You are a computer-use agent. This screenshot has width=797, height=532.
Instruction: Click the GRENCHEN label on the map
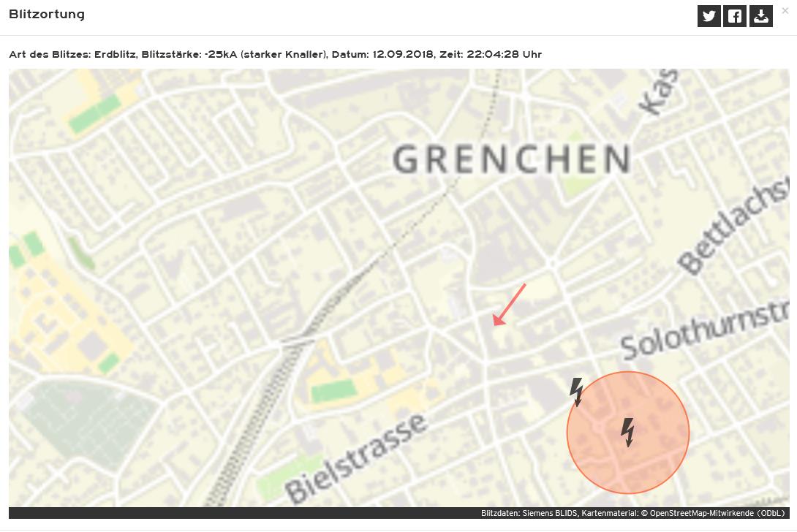click(512, 159)
